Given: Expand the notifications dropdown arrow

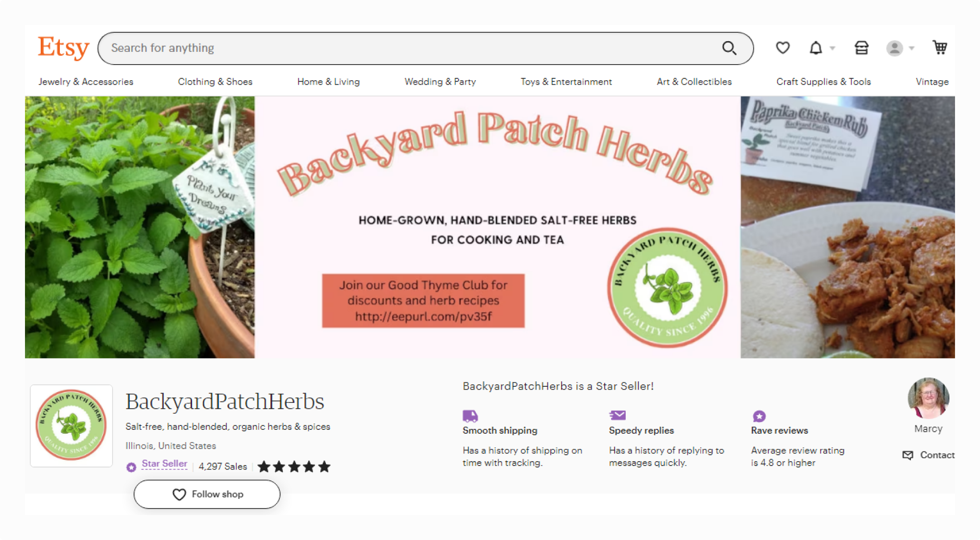Looking at the screenshot, I should [832, 48].
